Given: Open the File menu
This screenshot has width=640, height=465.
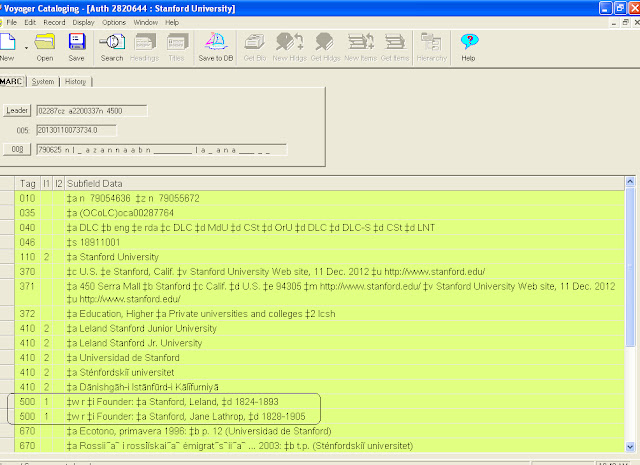Looking at the screenshot, I should (x=11, y=22).
